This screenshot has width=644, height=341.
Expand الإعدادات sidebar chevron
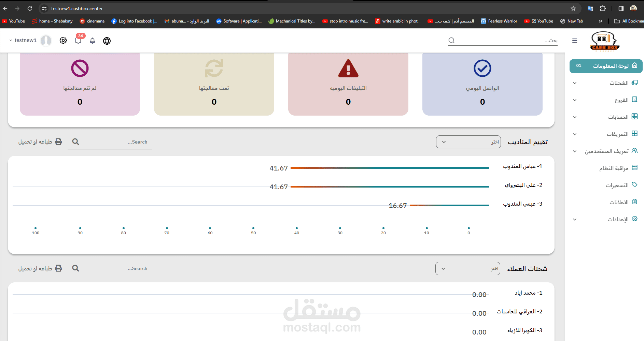575,220
